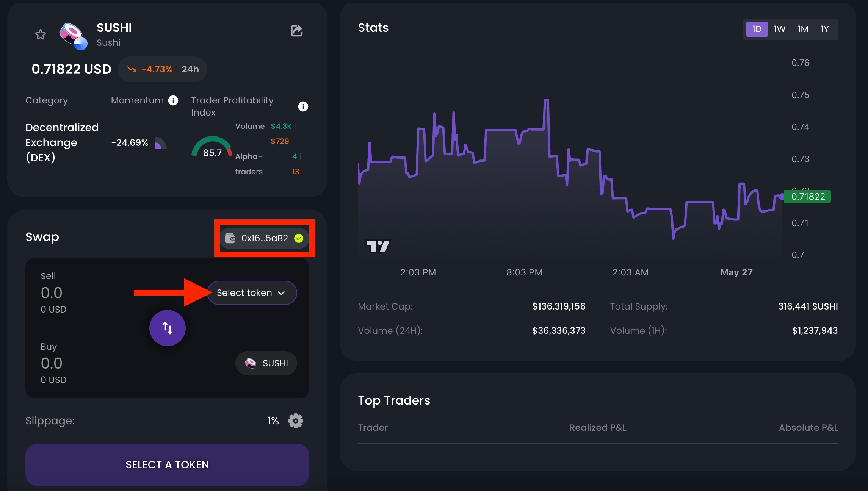The image size is (868, 491).
Task: Select the 1D chart range
Action: pos(757,29)
